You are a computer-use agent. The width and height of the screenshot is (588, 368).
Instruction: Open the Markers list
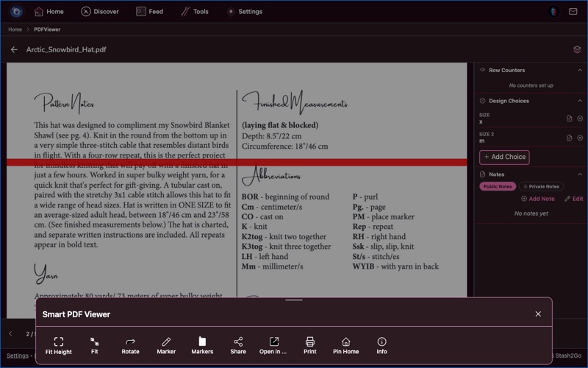point(202,346)
